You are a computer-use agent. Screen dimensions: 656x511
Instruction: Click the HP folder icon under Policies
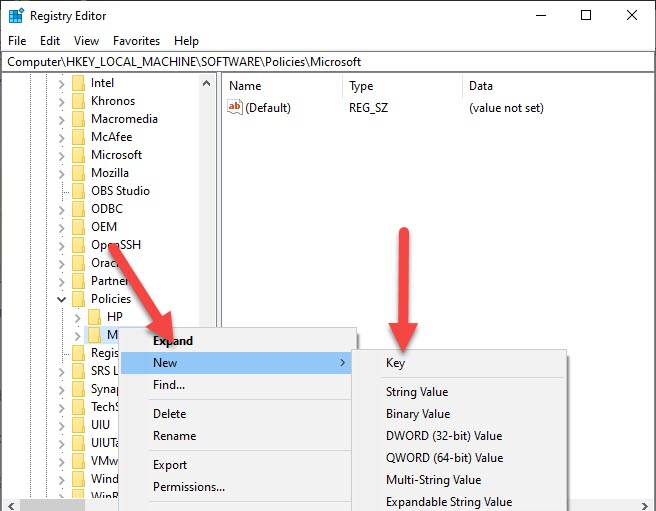click(94, 317)
